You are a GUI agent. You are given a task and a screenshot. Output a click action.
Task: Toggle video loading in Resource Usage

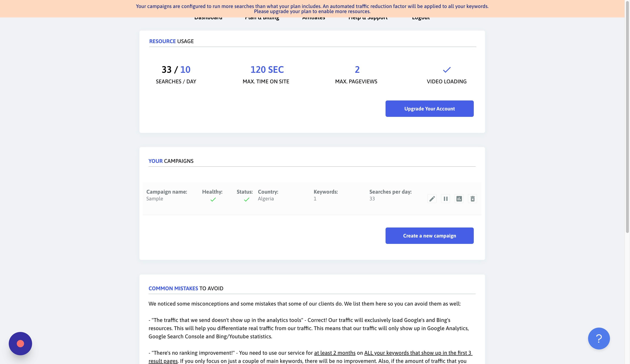[x=446, y=70]
